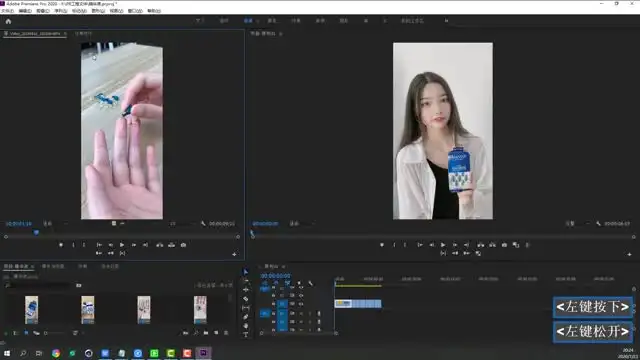Select the Razor tool
The height and width of the screenshot is (360, 640).
pos(245,299)
